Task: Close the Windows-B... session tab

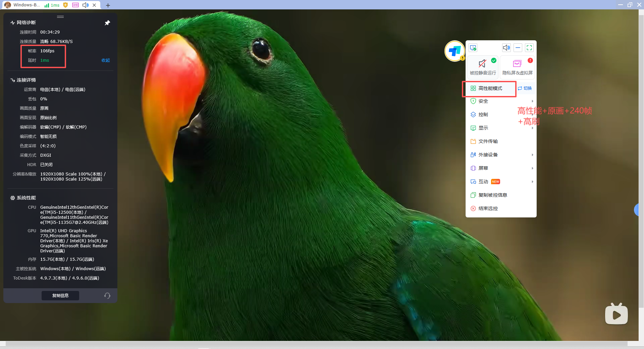Action: pos(95,5)
